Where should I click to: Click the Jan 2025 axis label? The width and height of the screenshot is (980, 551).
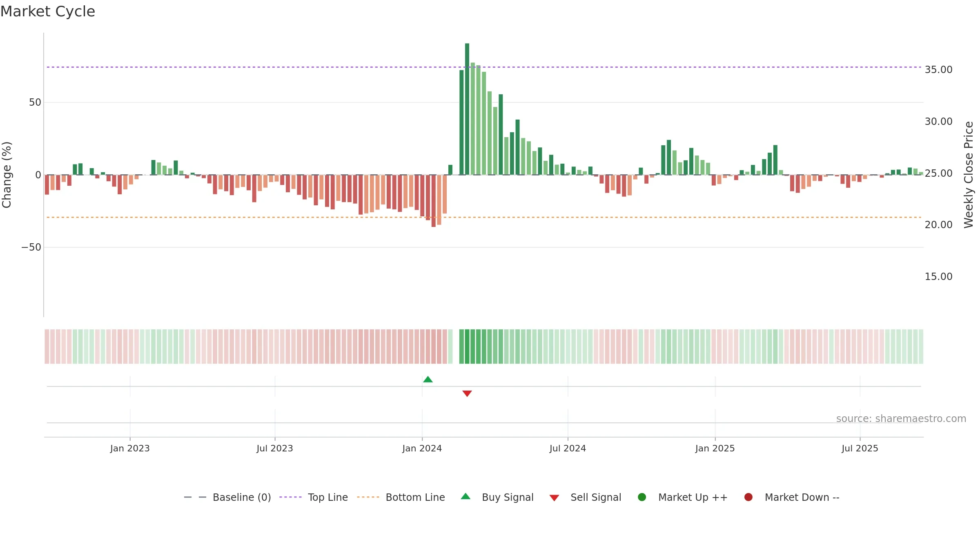(x=715, y=449)
